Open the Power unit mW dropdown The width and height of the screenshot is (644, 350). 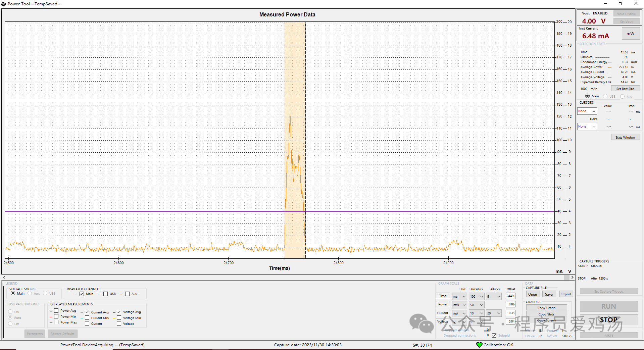459,305
